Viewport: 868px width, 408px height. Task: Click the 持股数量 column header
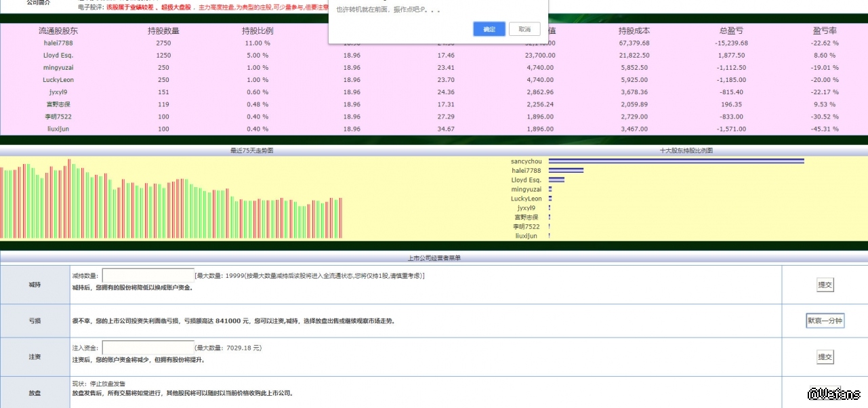pos(163,31)
